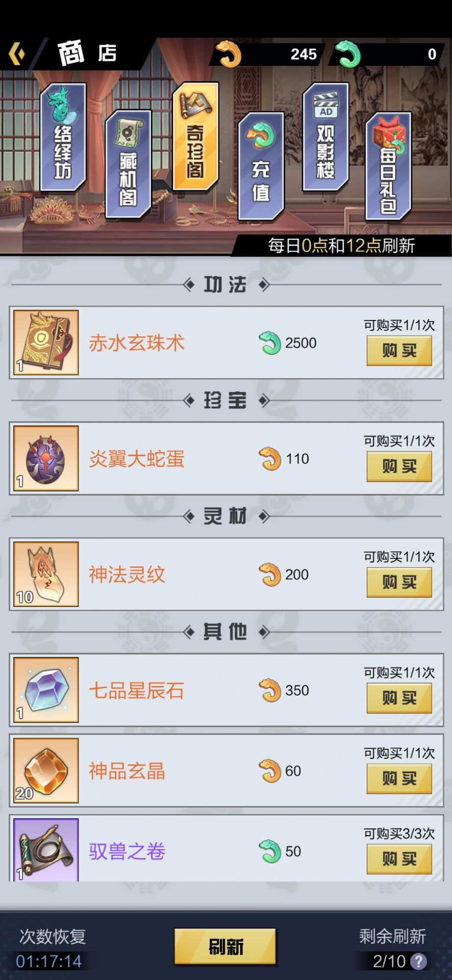452x980 pixels.
Task: Tap the gold dragon currency icon
Action: (x=229, y=54)
